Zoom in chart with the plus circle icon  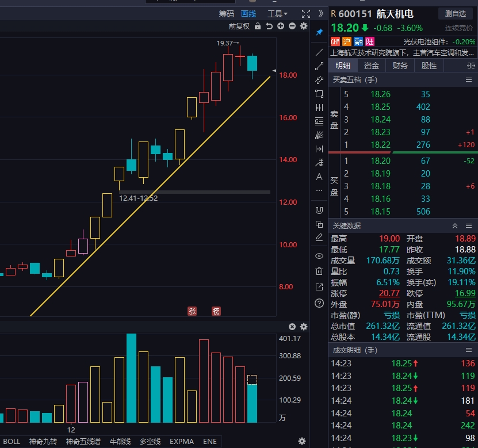281,26
